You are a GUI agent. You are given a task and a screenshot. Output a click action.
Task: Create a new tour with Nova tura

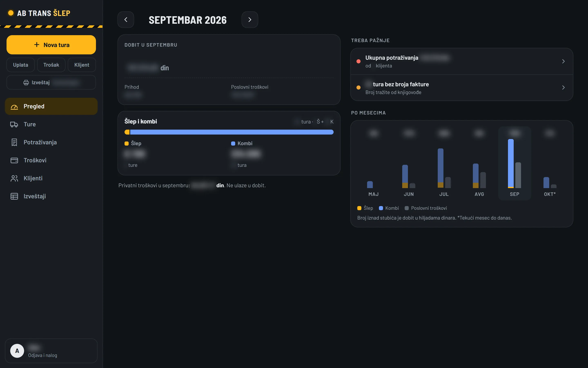(51, 45)
